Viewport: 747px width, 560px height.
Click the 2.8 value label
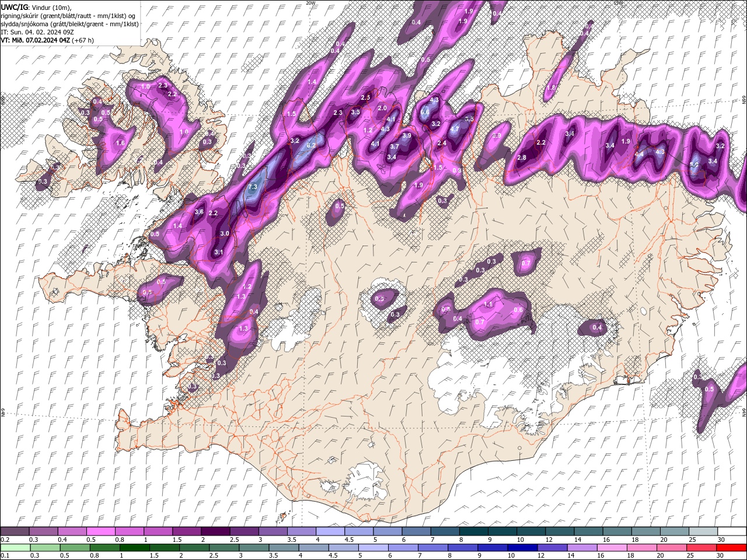(522, 157)
